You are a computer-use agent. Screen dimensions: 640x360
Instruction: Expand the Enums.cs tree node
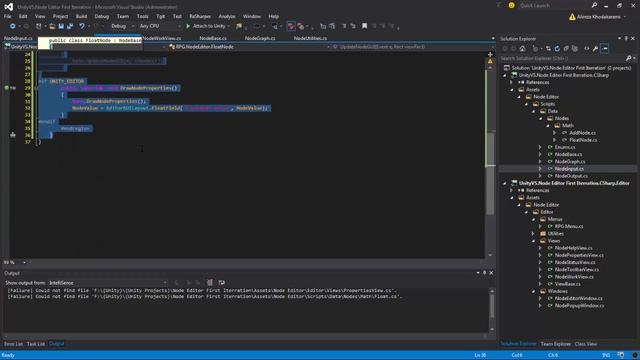pyautogui.click(x=540, y=147)
